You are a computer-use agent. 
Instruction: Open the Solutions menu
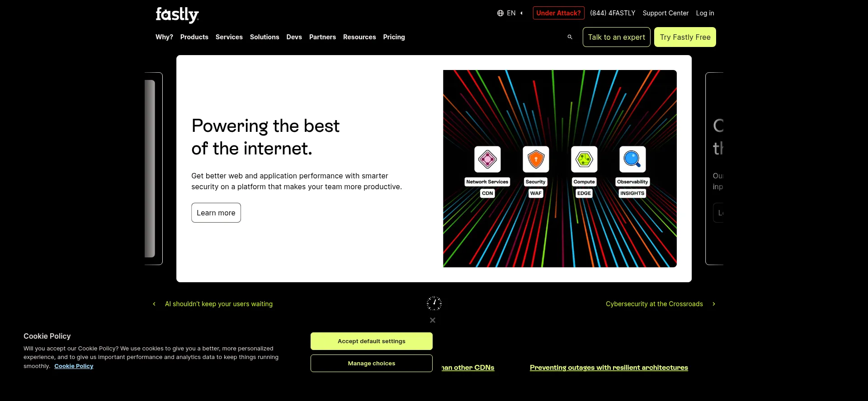[264, 37]
